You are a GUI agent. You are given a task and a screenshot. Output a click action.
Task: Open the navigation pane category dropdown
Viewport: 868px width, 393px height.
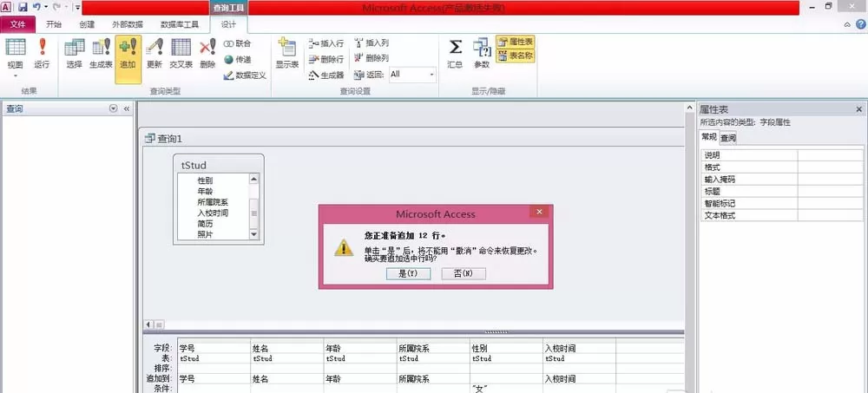pos(114,109)
